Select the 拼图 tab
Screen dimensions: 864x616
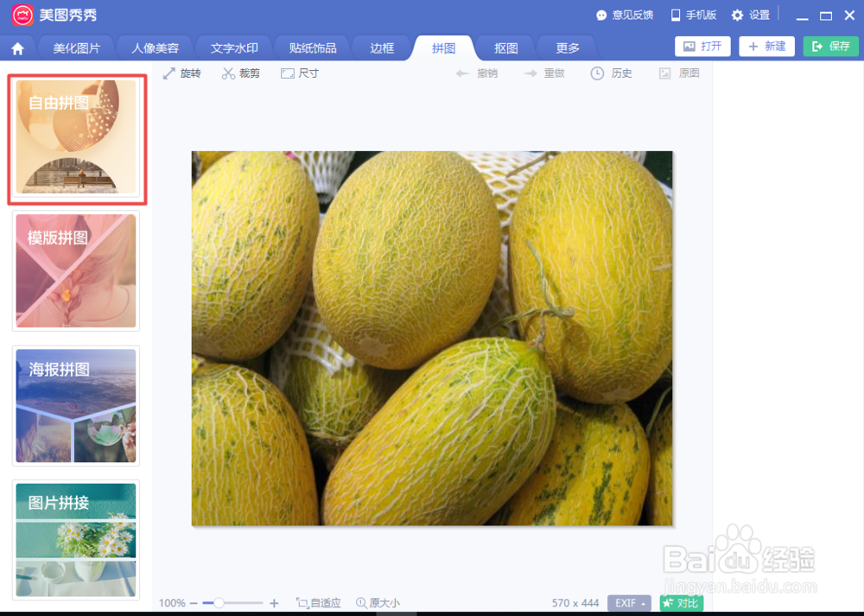443,48
